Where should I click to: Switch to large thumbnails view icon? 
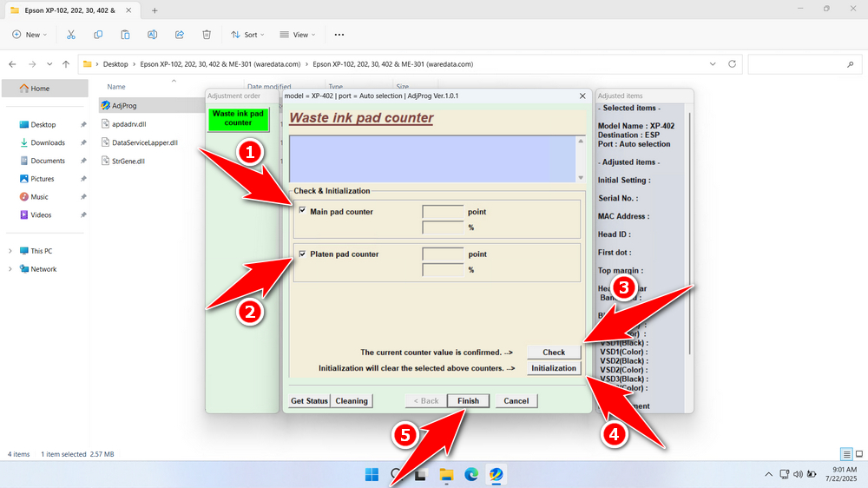pos(859,454)
